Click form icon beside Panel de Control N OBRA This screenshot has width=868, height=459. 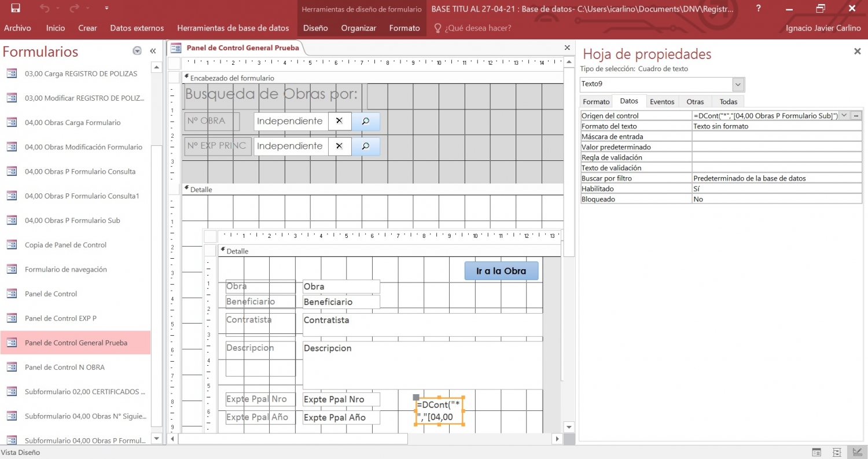click(x=12, y=367)
